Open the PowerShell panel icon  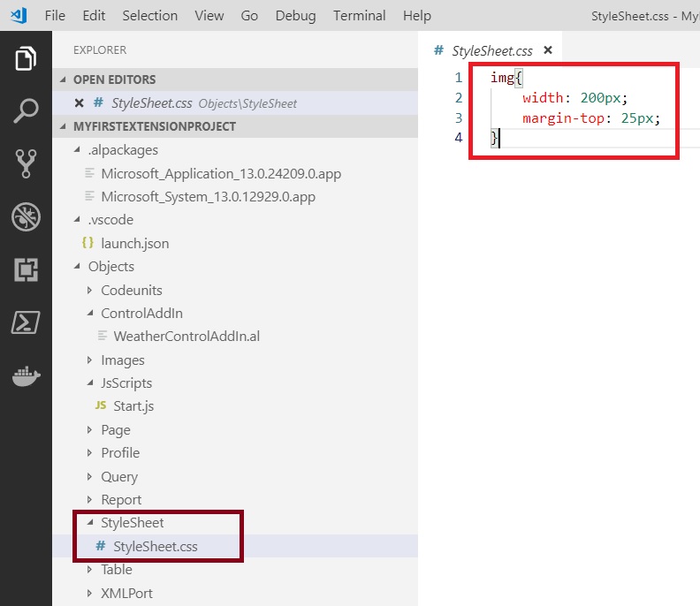click(26, 322)
